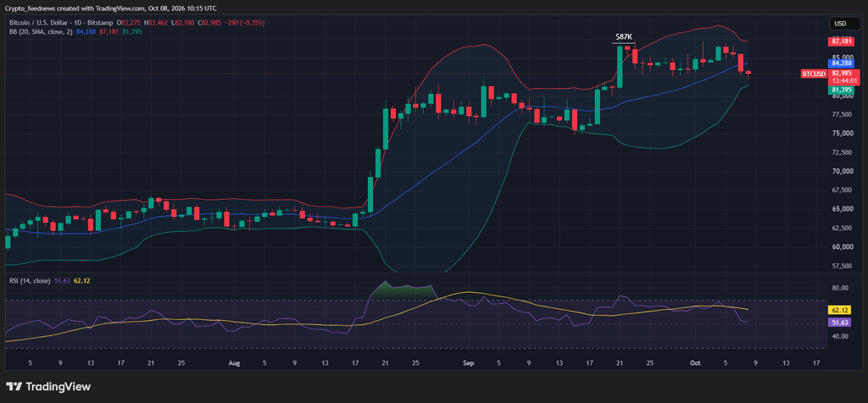Click the high value H83,462
The height and width of the screenshot is (403, 868).
coord(154,23)
